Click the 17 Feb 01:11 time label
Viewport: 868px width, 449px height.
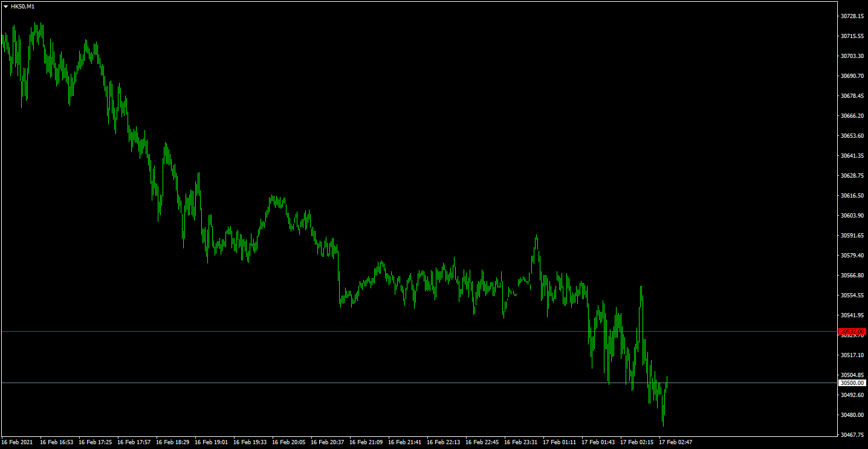pyautogui.click(x=559, y=442)
